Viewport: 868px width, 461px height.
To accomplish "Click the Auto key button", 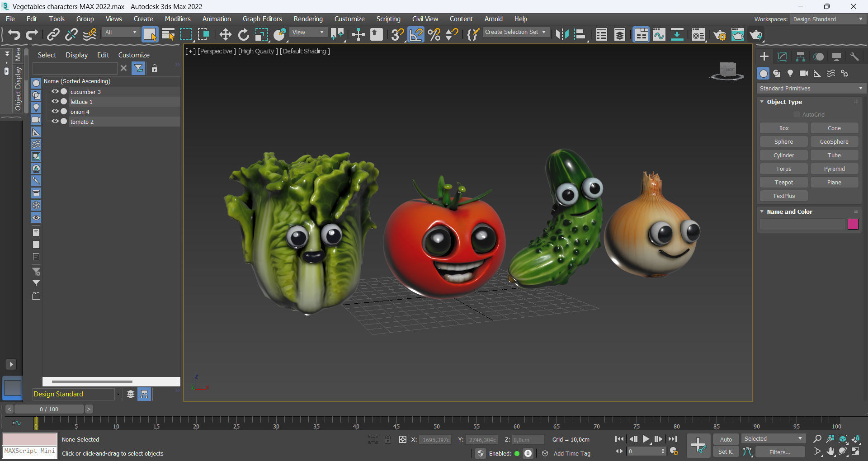I will click(726, 439).
